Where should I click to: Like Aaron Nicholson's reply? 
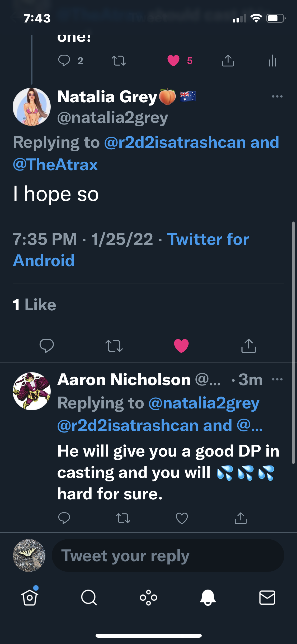pyautogui.click(x=182, y=518)
